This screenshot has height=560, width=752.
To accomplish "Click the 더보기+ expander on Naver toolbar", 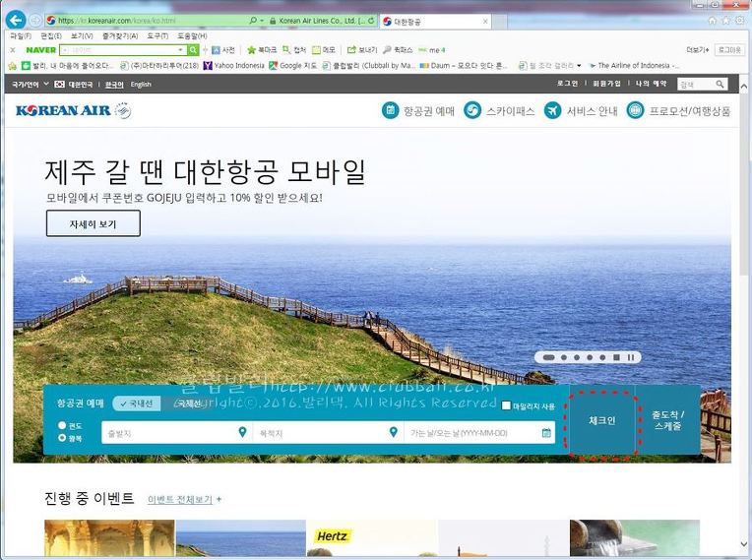I will 697,50.
